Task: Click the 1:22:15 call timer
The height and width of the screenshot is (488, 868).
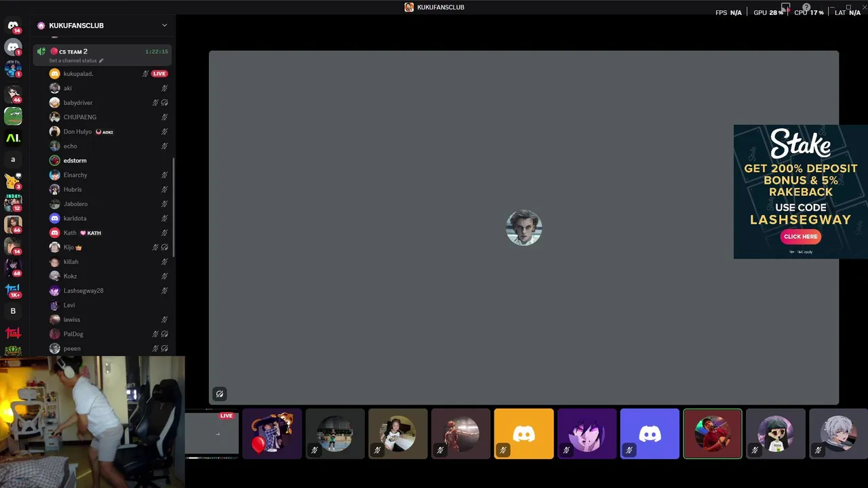Action: point(157,52)
